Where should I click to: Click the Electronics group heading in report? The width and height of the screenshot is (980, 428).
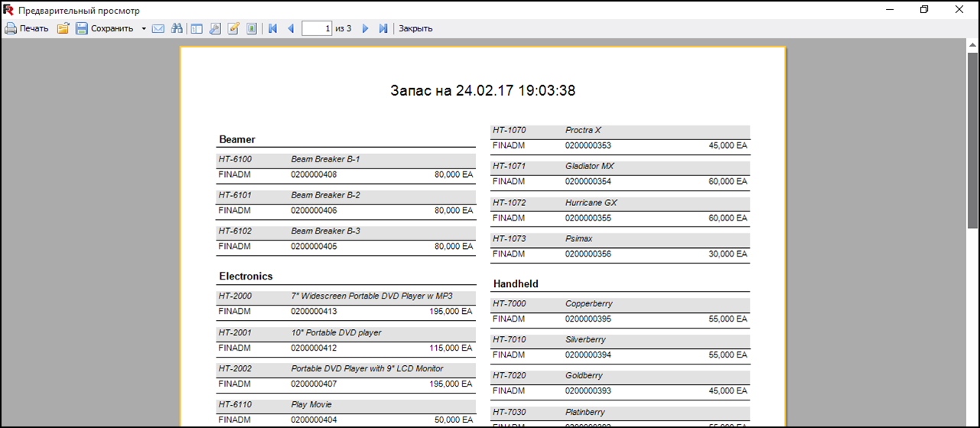pos(246,276)
